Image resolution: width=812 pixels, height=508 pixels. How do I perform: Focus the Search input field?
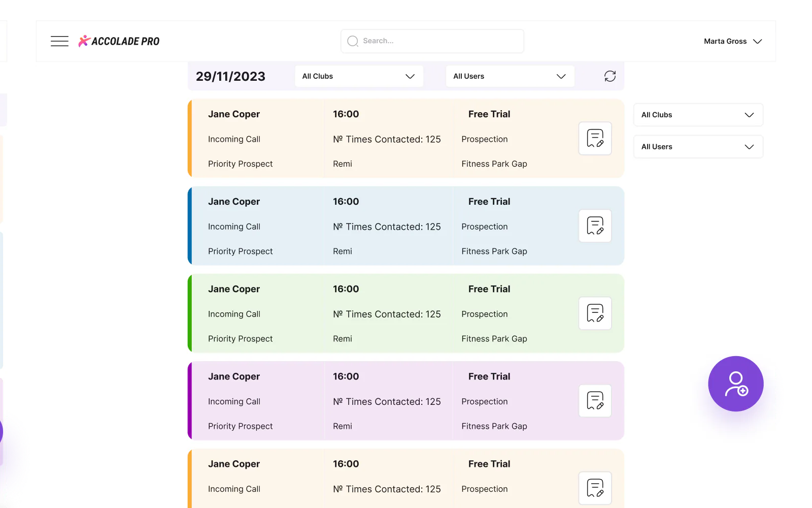coord(432,41)
